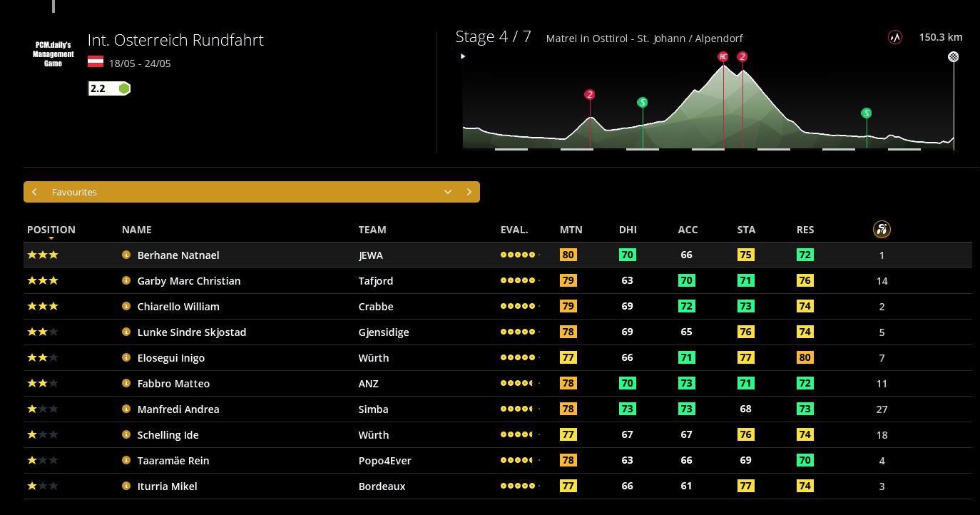Select rider Garby Marc Christian
The height and width of the screenshot is (515, 980).
(x=189, y=281)
